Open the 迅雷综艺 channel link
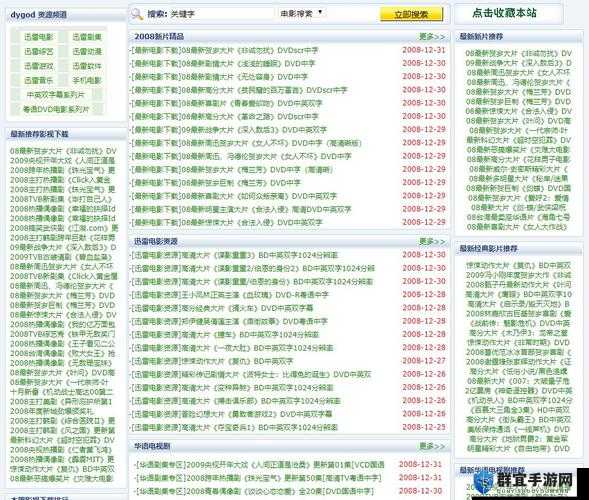 pos(38,51)
